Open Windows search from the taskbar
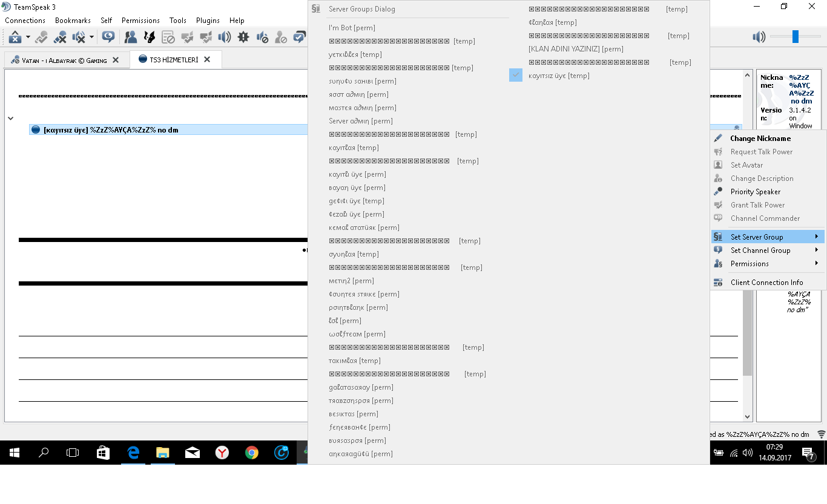Screen dimensions: 827x504 click(44, 453)
